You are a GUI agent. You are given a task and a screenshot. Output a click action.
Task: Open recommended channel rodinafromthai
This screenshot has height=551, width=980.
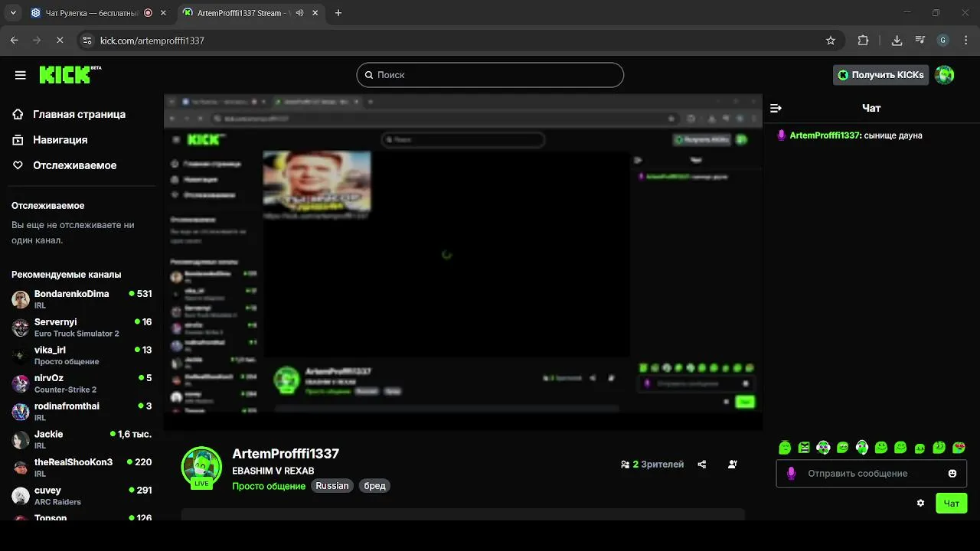(81, 412)
